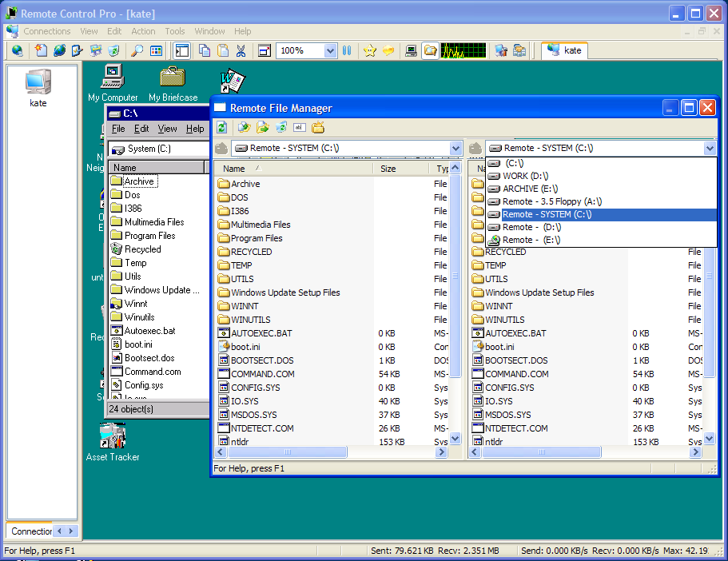Click the globe connect icon in the main toolbar
The image size is (728, 561).
17,50
